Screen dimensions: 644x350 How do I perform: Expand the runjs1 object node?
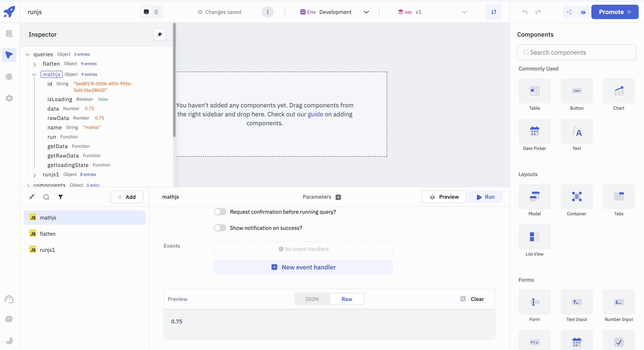click(35, 175)
